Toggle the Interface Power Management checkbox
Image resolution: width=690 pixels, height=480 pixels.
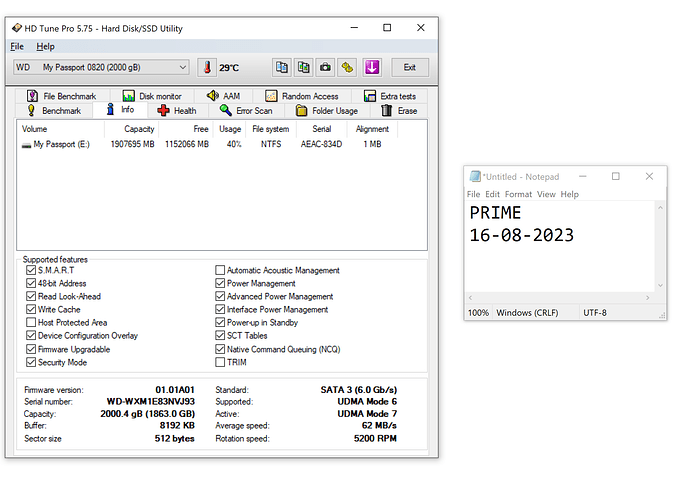[x=220, y=309]
